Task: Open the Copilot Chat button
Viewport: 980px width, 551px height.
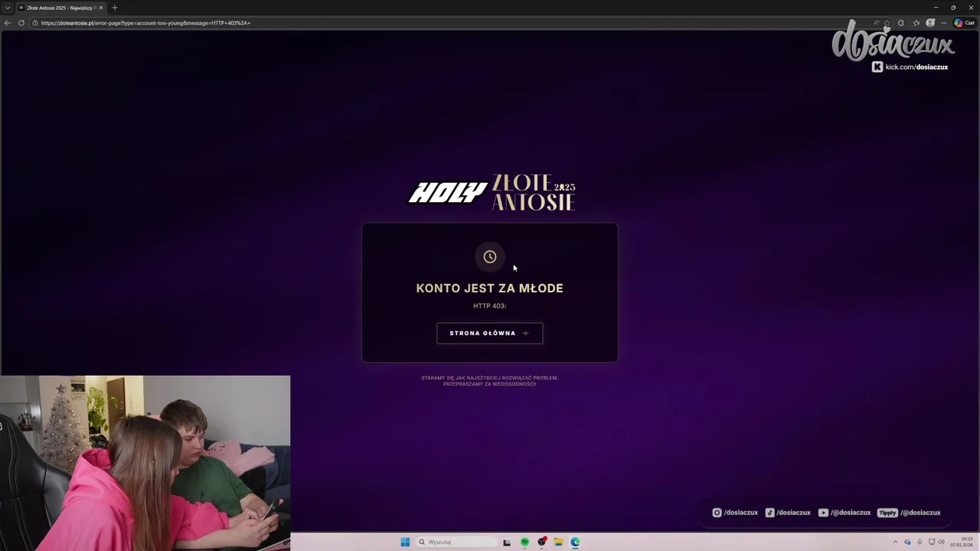Action: click(964, 23)
